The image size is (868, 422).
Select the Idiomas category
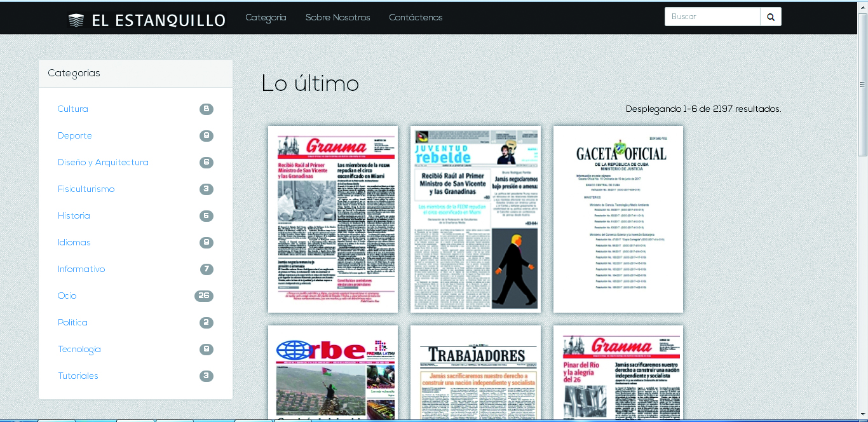pyautogui.click(x=74, y=242)
